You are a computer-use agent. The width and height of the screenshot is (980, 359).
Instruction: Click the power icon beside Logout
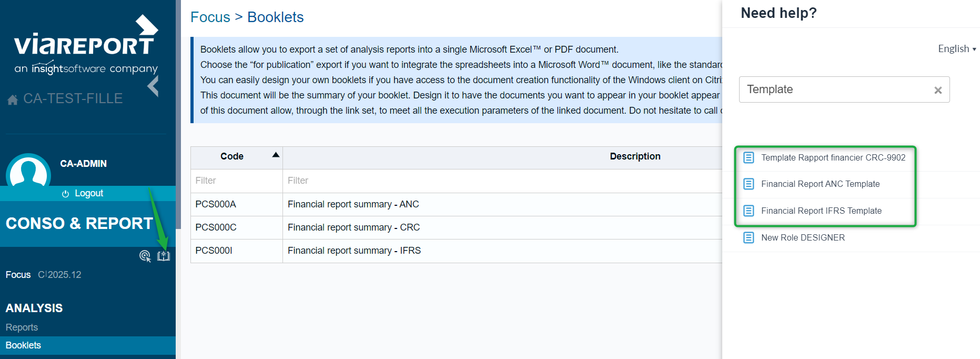(65, 194)
